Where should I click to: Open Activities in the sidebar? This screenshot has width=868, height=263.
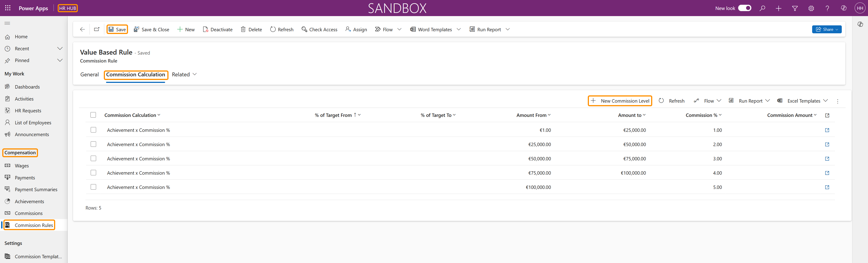point(24,99)
